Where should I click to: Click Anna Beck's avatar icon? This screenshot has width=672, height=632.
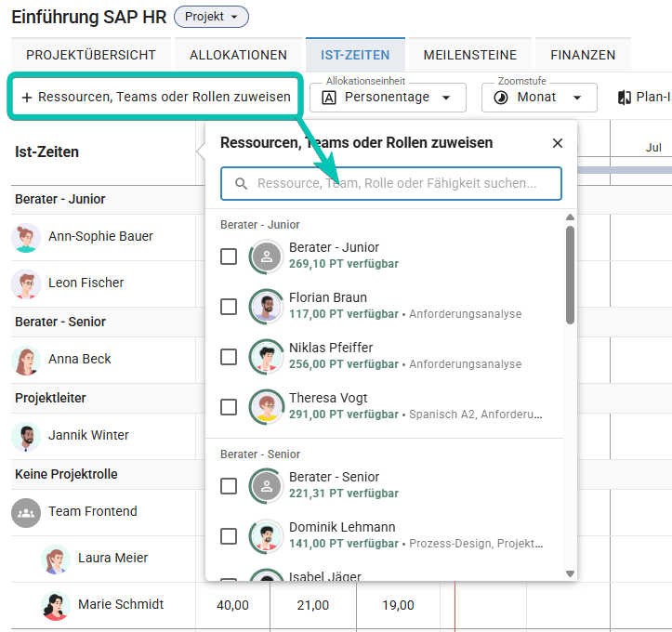[26, 360]
